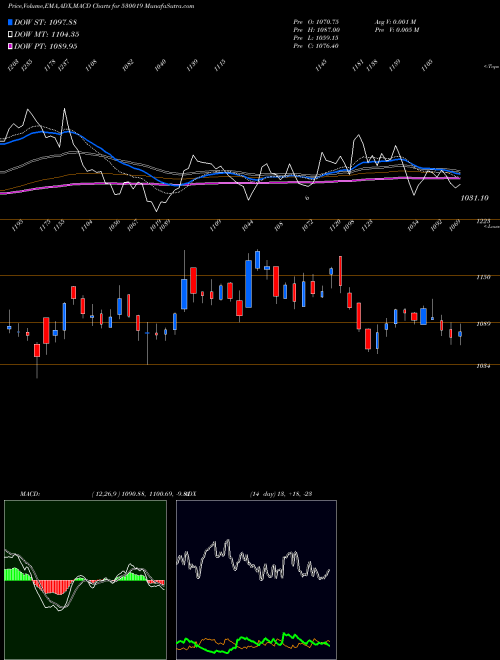500x660 pixels.
Task: Click the MACD: heading label
Action: [x=30, y=494]
